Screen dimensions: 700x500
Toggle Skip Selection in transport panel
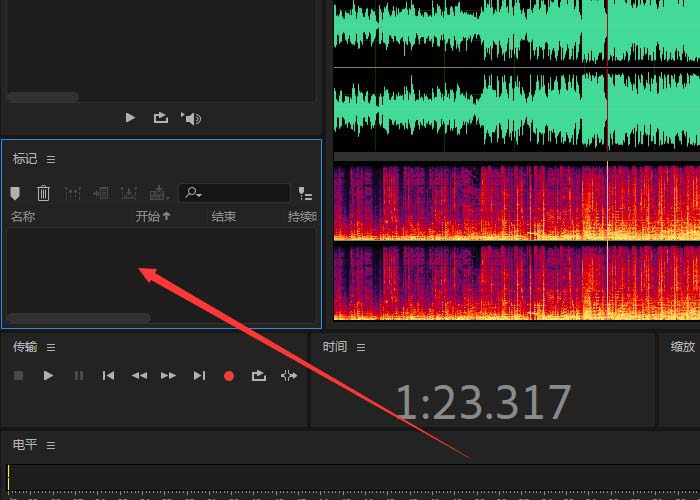pos(289,376)
